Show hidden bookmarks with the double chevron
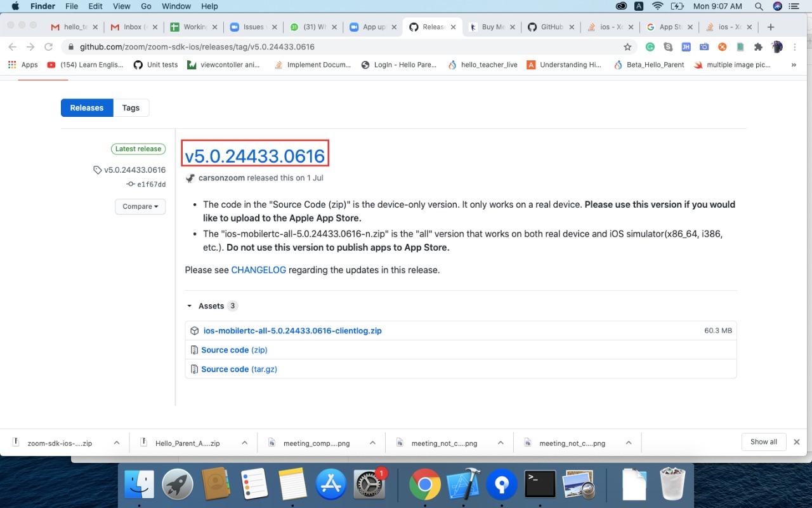Viewport: 812px width, 508px height. (x=794, y=65)
